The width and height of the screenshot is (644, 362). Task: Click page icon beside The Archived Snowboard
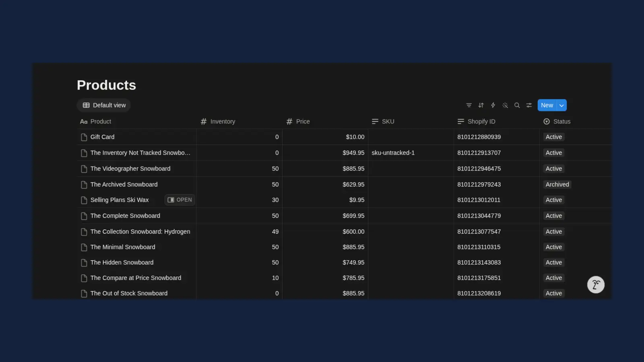coord(84,185)
